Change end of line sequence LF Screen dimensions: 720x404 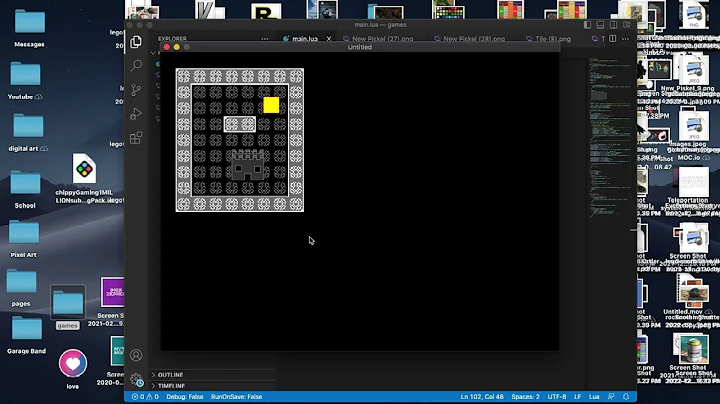click(578, 397)
